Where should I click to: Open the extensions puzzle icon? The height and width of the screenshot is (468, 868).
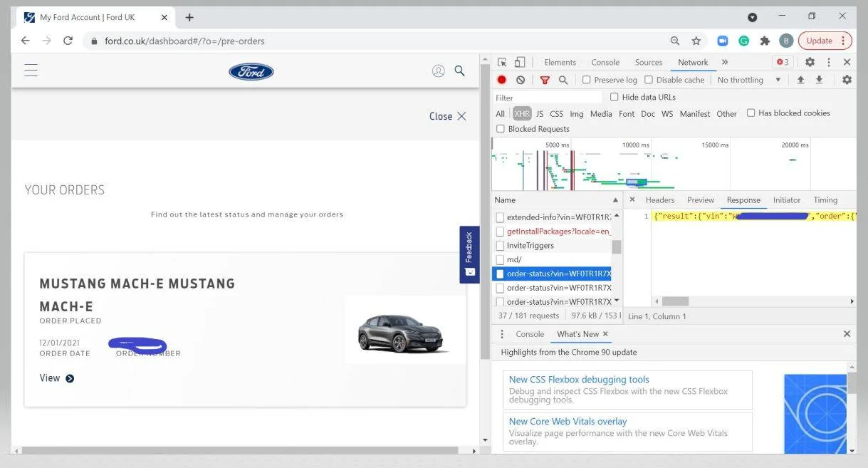765,41
